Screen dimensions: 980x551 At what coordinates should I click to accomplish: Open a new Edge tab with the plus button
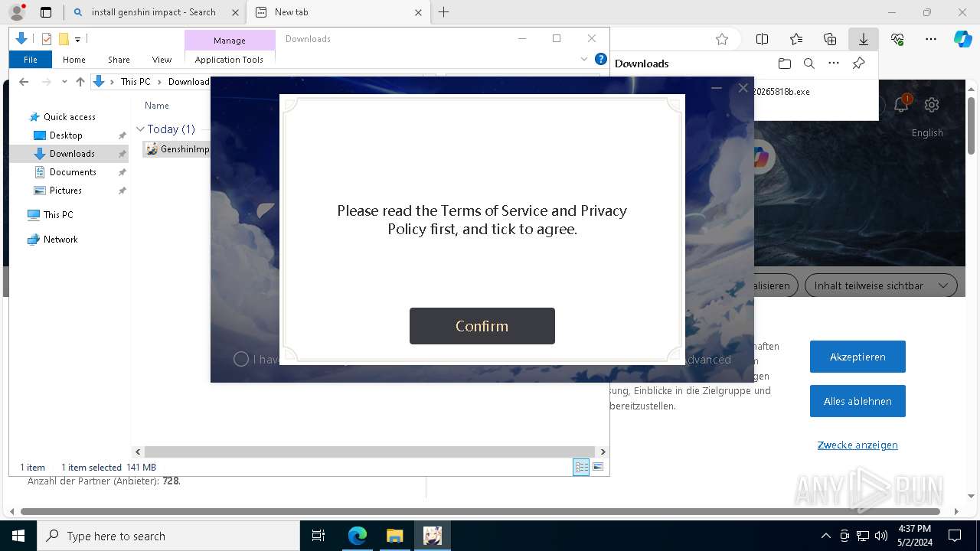tap(443, 12)
